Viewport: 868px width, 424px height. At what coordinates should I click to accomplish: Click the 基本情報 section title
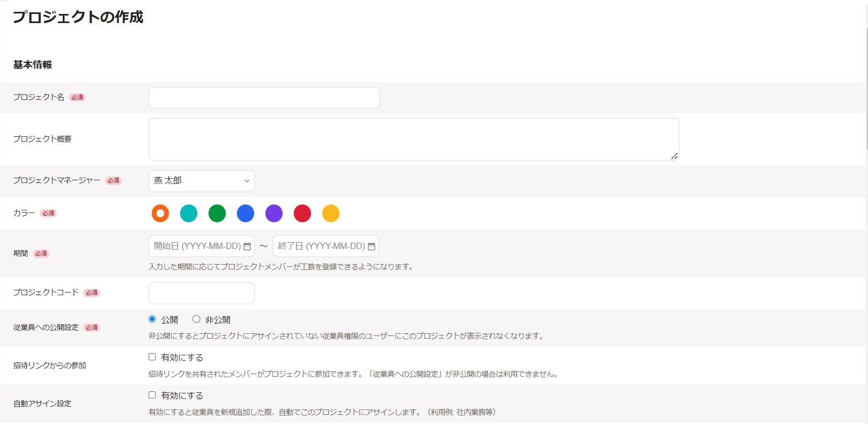click(33, 64)
